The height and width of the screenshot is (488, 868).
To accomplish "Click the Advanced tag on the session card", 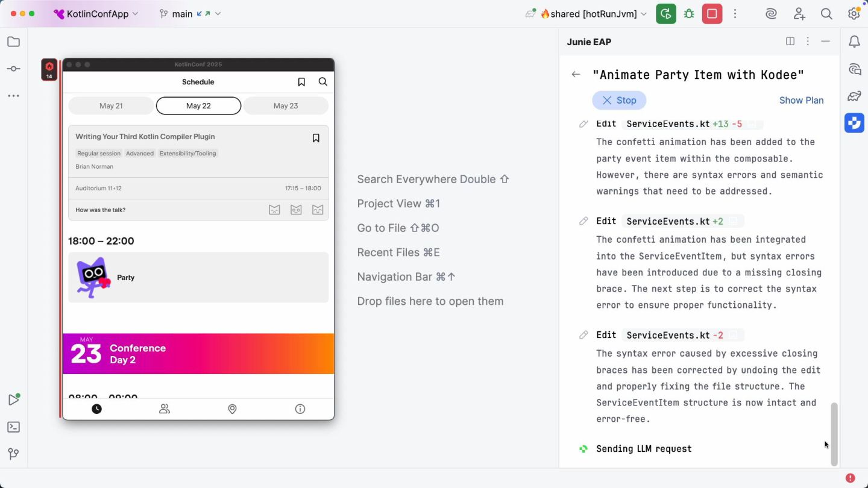I will (x=140, y=154).
